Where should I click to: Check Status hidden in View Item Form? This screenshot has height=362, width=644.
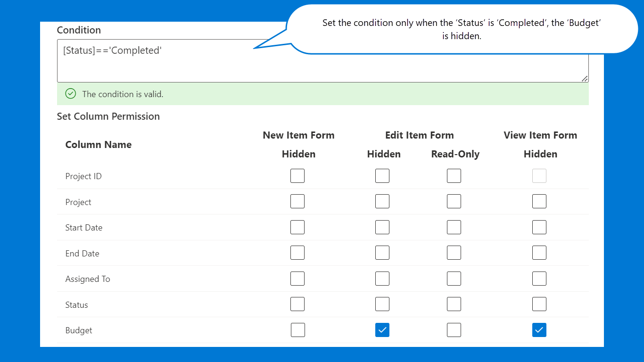pyautogui.click(x=539, y=304)
